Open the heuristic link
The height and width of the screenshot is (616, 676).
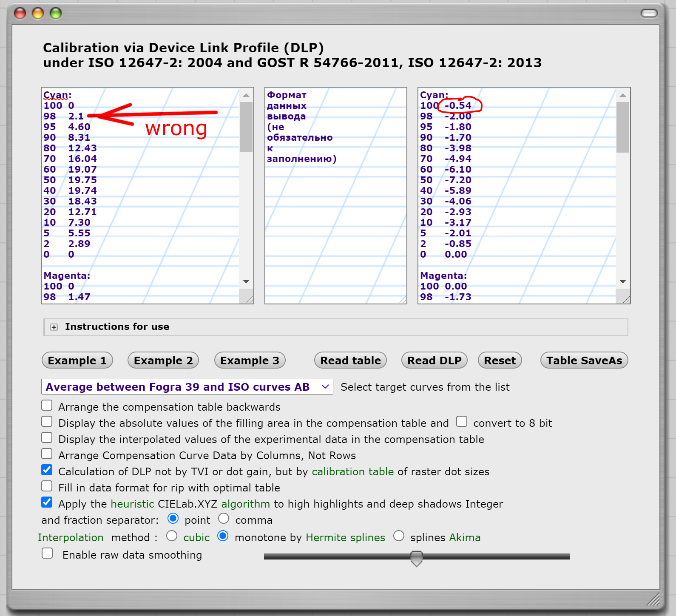coord(132,504)
